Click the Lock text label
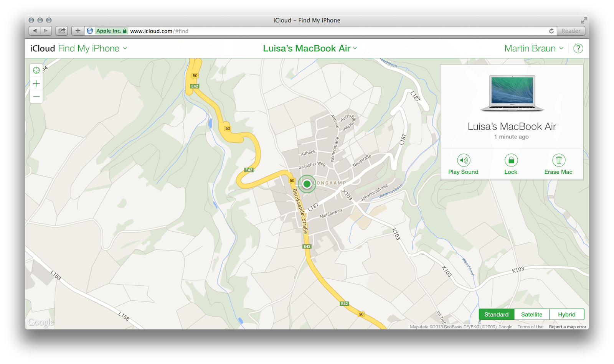Viewport: 614px width, 364px height. click(x=511, y=172)
